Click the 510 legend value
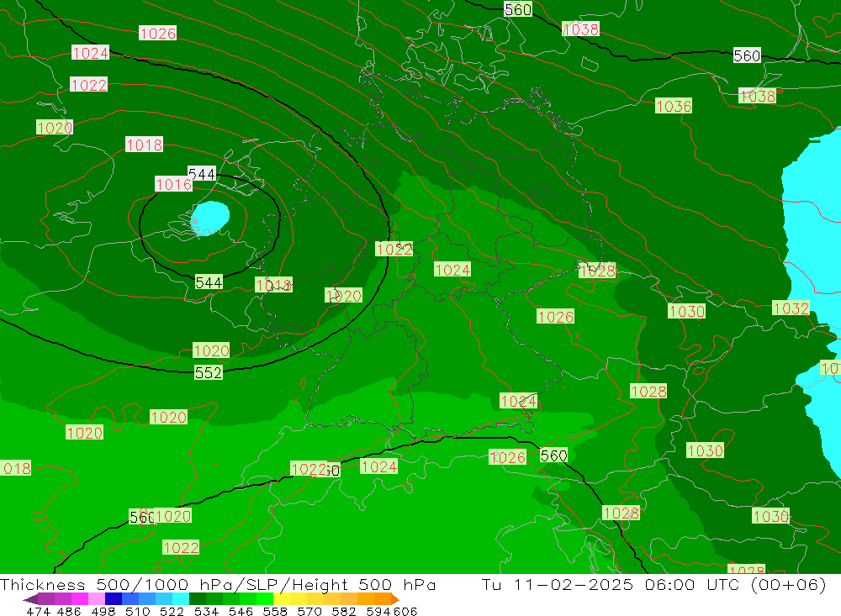841x616 pixels. (x=138, y=611)
